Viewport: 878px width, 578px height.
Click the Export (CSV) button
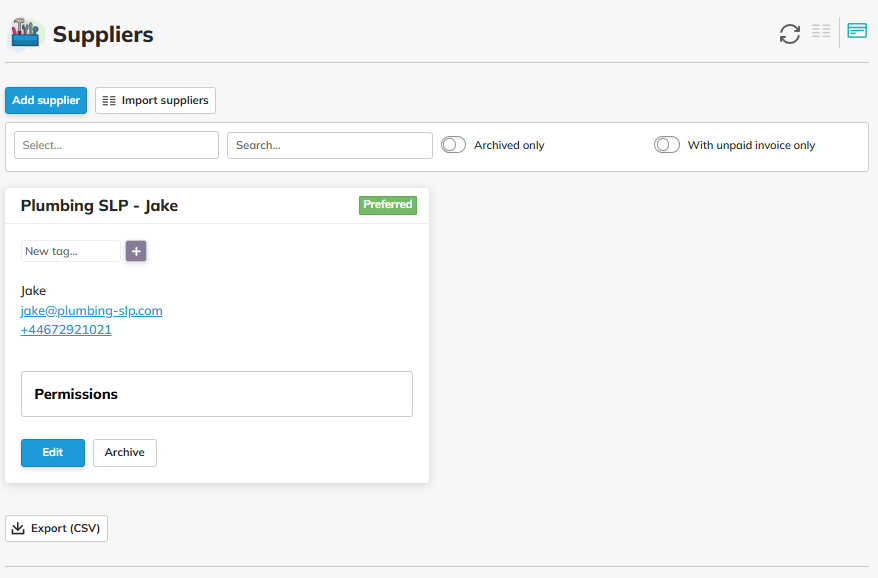point(57,528)
